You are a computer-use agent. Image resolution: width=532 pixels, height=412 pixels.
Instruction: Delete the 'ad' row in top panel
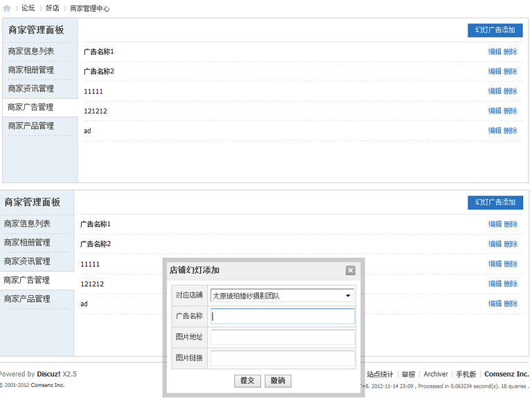click(511, 130)
